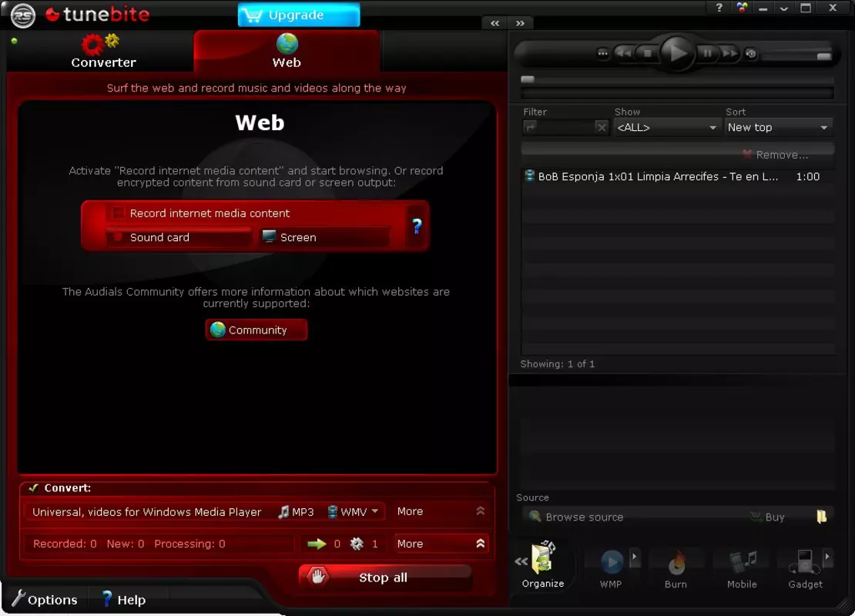Open WMP submenu arrow
Image resolution: width=855 pixels, height=616 pixels.
(x=634, y=557)
